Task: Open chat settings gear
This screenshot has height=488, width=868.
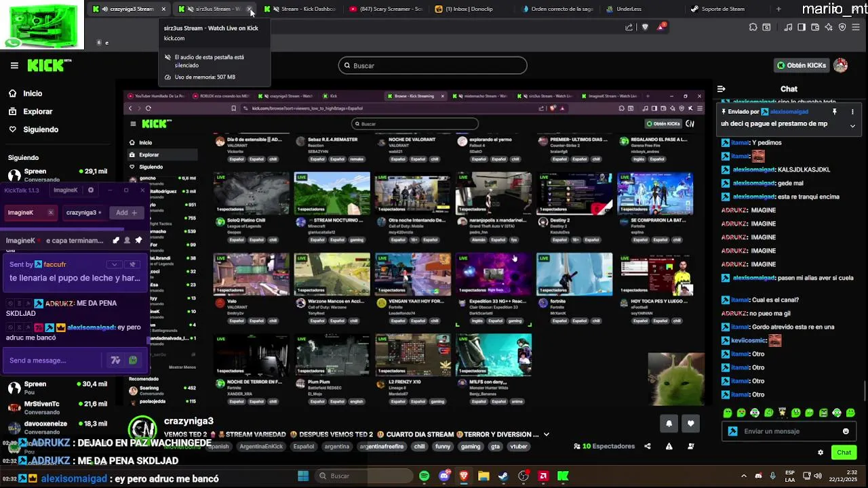Action: coord(821,452)
